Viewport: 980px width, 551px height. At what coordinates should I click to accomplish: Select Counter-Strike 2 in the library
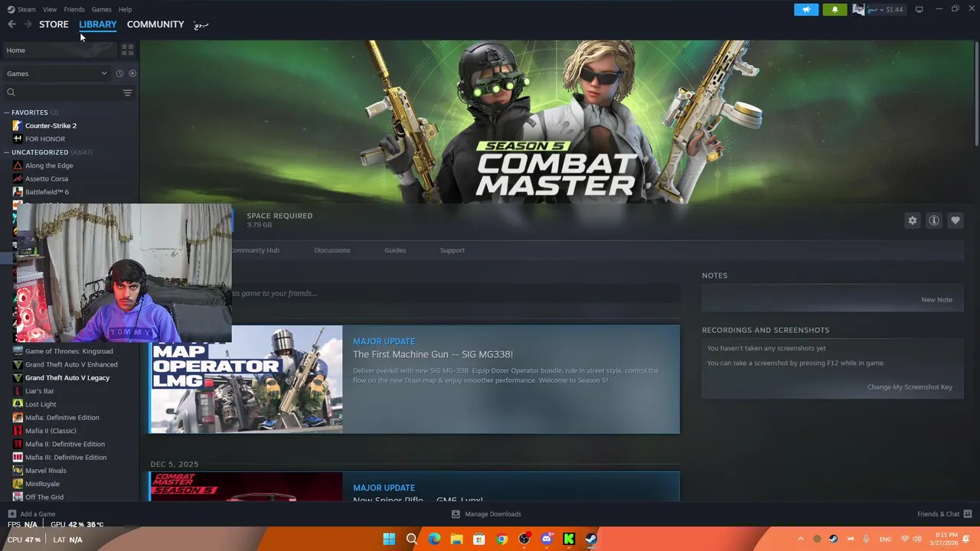click(x=51, y=126)
